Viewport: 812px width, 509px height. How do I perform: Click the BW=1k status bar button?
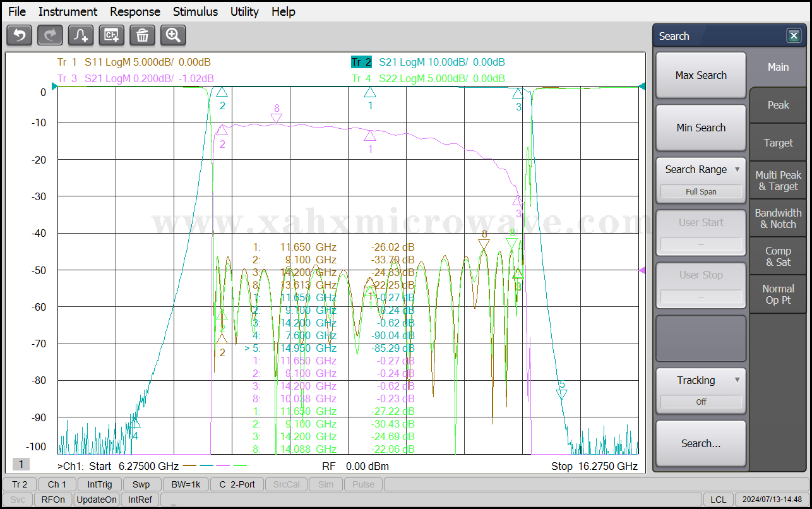(186, 484)
